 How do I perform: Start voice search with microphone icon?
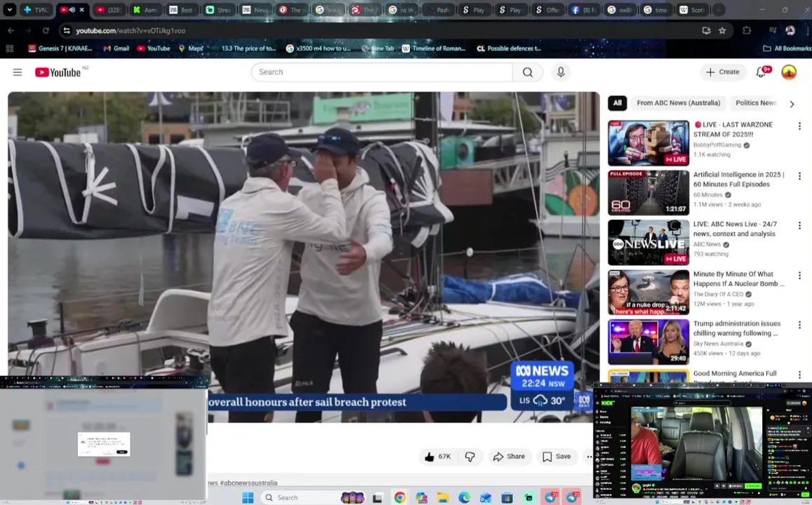pyautogui.click(x=561, y=72)
